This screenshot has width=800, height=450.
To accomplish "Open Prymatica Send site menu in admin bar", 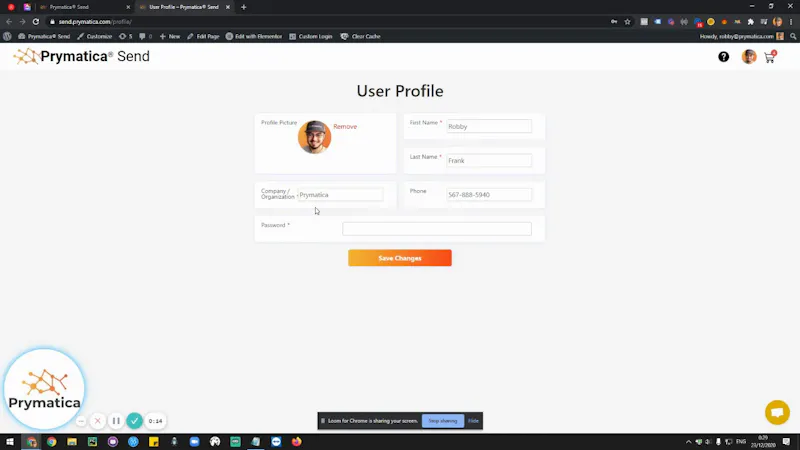I will (44, 36).
